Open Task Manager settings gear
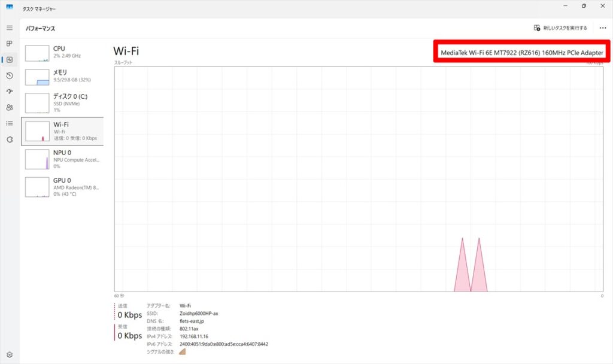 point(10,354)
